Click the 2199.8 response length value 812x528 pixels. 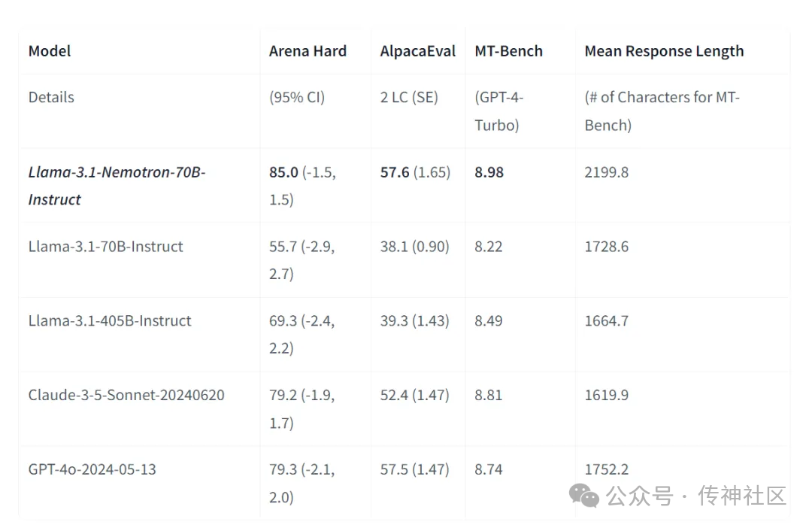tap(607, 172)
